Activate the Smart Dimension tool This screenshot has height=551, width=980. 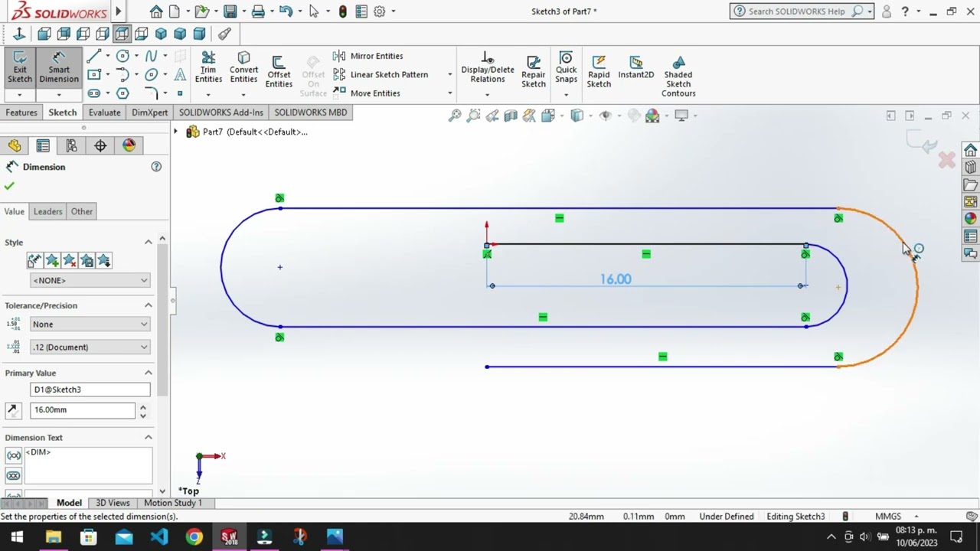(x=59, y=68)
